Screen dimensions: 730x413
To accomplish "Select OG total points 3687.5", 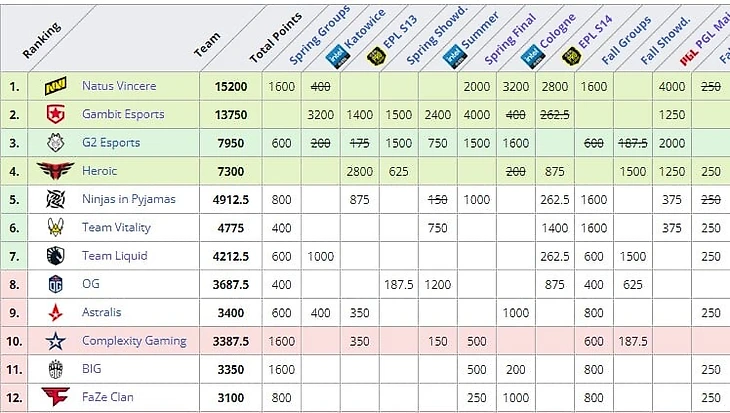I will tap(231, 284).
